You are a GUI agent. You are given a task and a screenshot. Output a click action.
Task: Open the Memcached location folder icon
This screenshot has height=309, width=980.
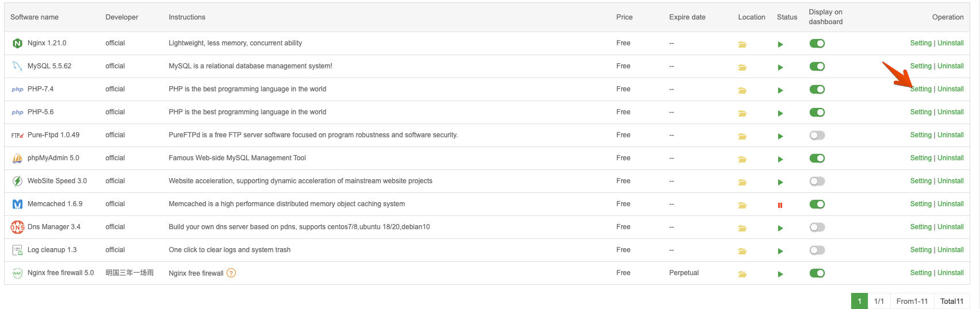click(742, 205)
